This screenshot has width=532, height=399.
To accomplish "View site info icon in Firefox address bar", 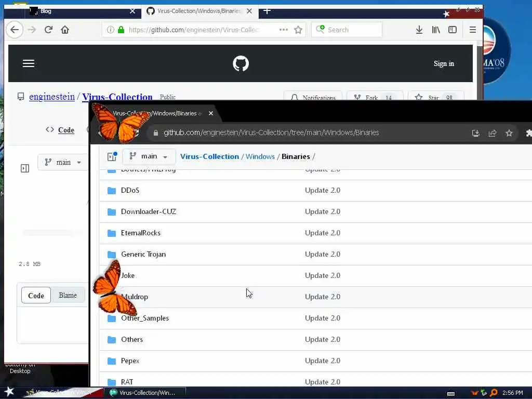I will (111, 30).
